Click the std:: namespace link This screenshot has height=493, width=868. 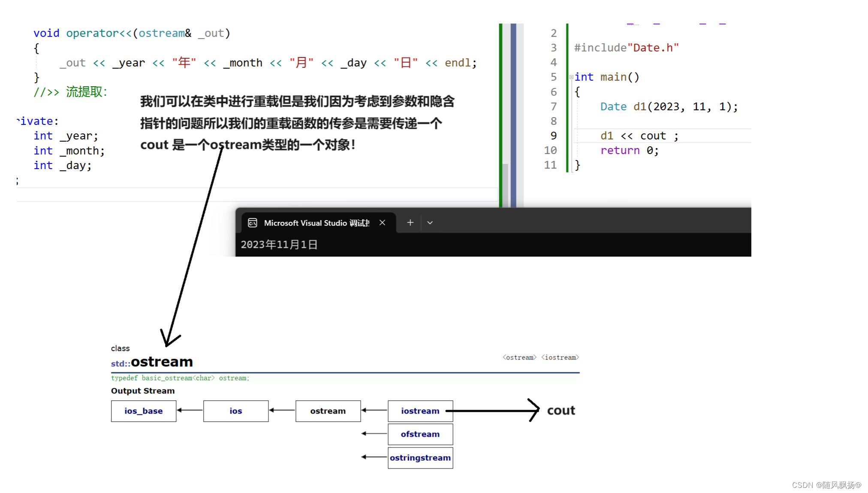(x=120, y=364)
